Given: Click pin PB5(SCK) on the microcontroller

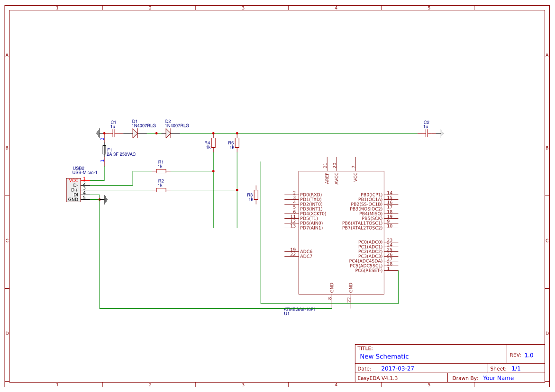Looking at the screenshot, I should click(x=372, y=218).
